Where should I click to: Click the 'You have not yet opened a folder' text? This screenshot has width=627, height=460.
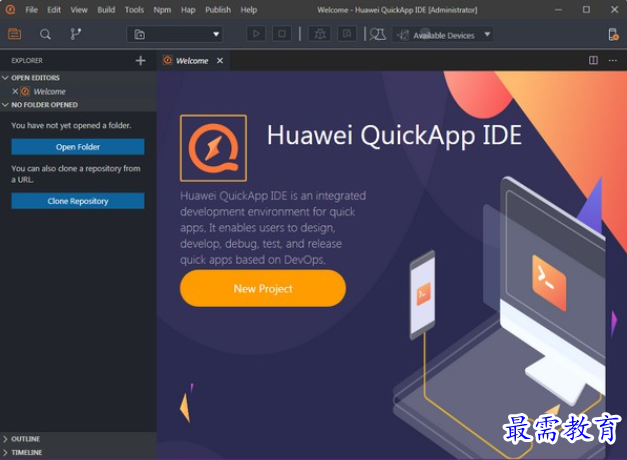71,125
